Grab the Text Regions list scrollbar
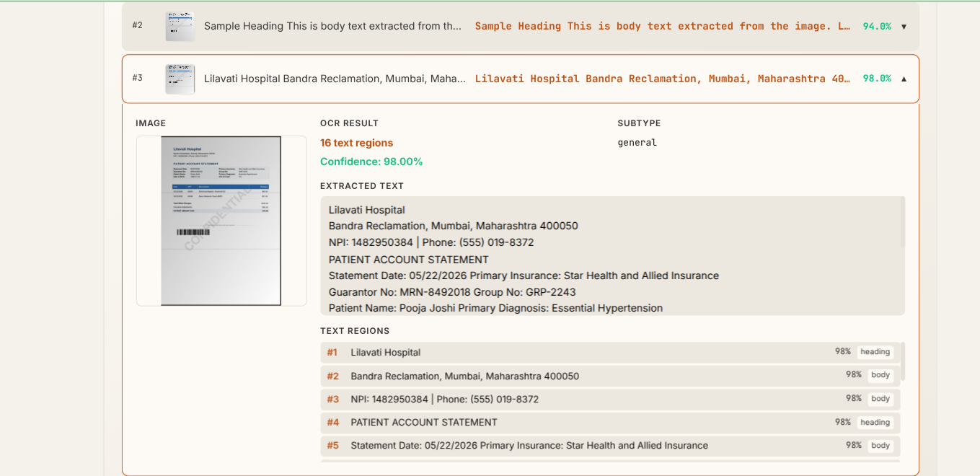Screen dimensions: 980x476 click(902, 362)
